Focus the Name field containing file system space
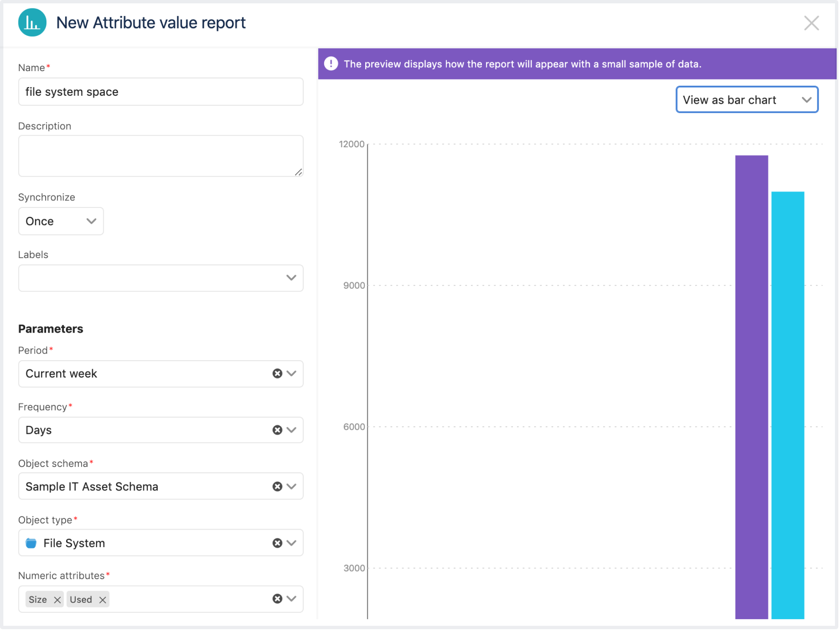 pos(161,92)
